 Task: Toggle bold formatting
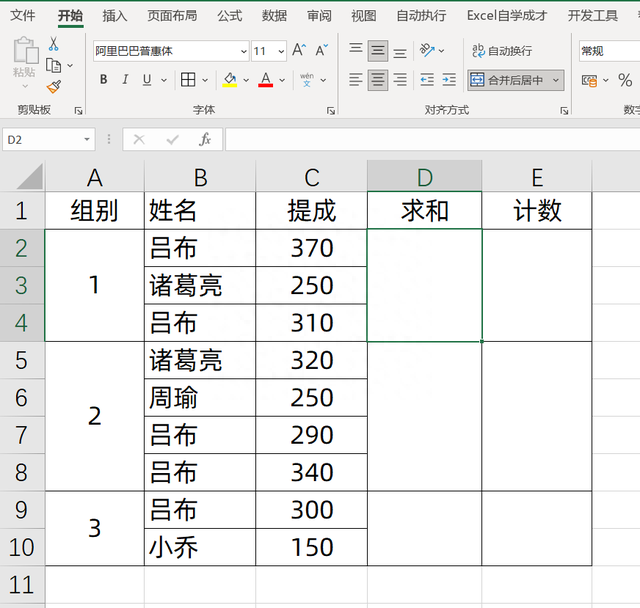point(104,80)
